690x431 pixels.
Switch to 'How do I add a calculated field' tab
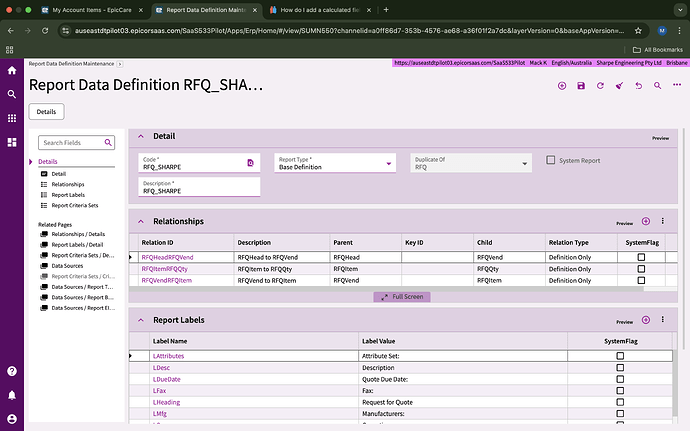(320, 10)
